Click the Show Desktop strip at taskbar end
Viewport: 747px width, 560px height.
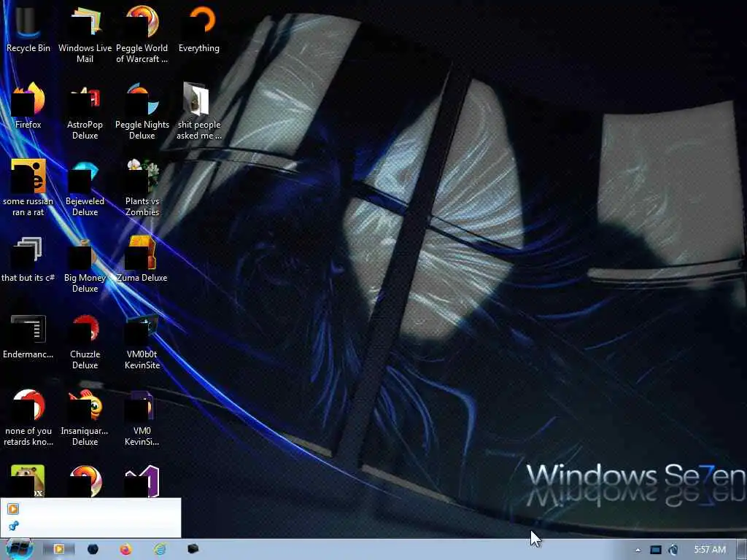click(742, 550)
